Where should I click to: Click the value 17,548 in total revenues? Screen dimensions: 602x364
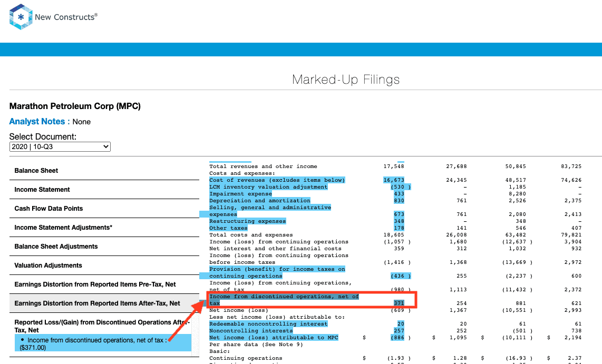pyautogui.click(x=394, y=166)
